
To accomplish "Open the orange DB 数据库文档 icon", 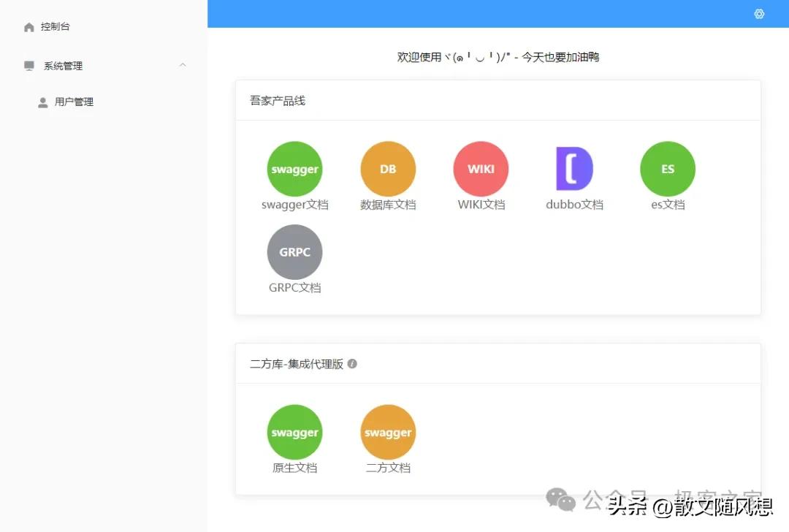I will coord(388,169).
